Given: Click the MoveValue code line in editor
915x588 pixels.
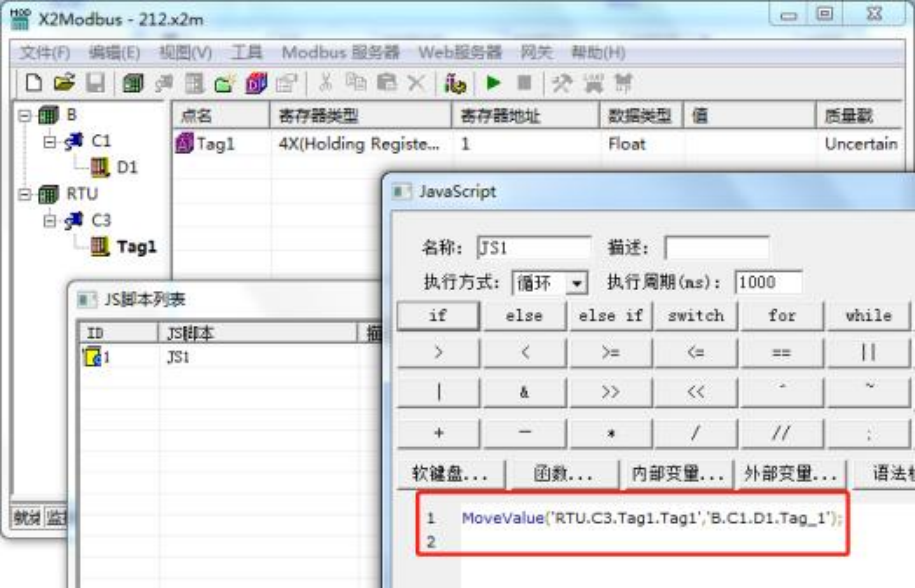Looking at the screenshot, I should pyautogui.click(x=652, y=518).
